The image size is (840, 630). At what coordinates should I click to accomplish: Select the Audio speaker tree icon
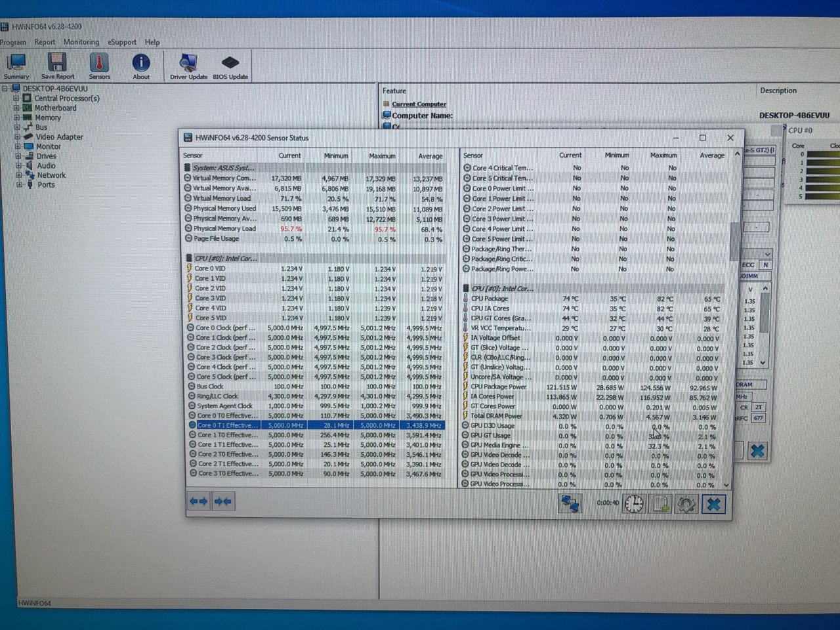pos(29,165)
